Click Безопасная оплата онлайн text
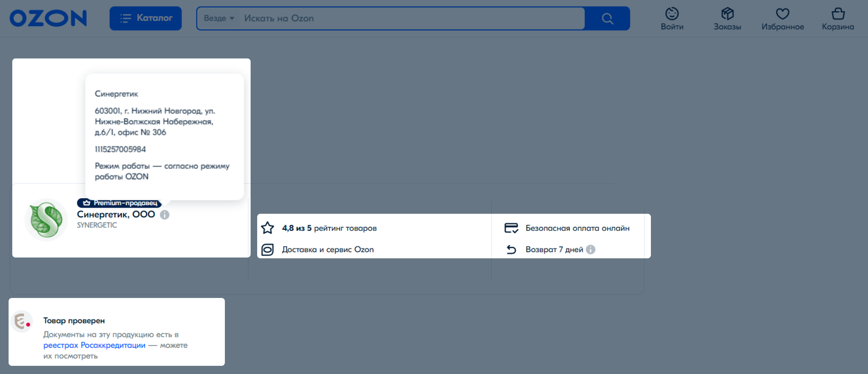 (577, 228)
